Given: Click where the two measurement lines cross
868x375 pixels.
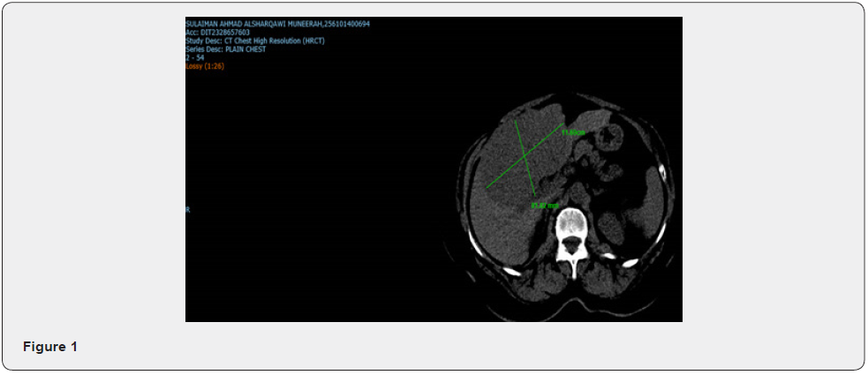Looking at the screenshot, I should coord(526,155).
